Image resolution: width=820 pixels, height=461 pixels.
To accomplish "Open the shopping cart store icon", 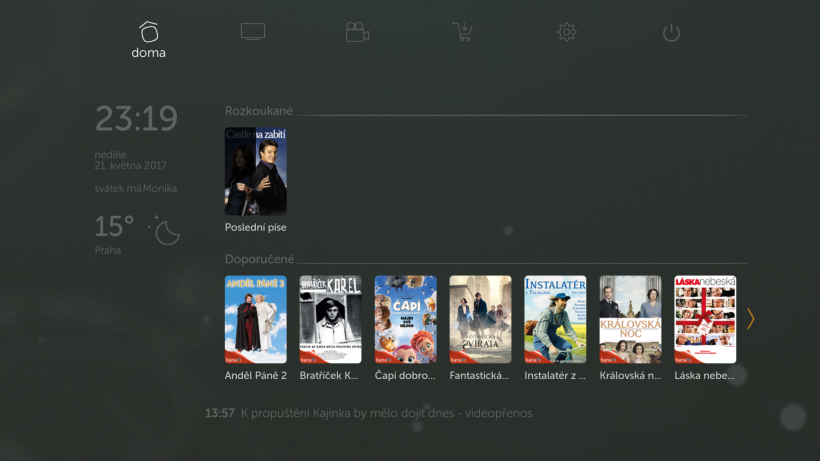I will (462, 31).
